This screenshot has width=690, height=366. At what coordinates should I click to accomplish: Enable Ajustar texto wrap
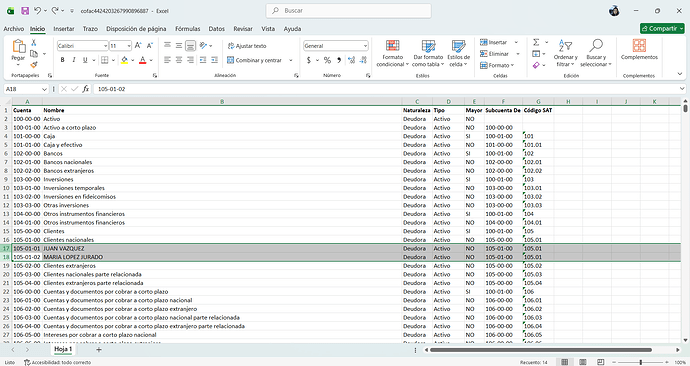coord(247,46)
